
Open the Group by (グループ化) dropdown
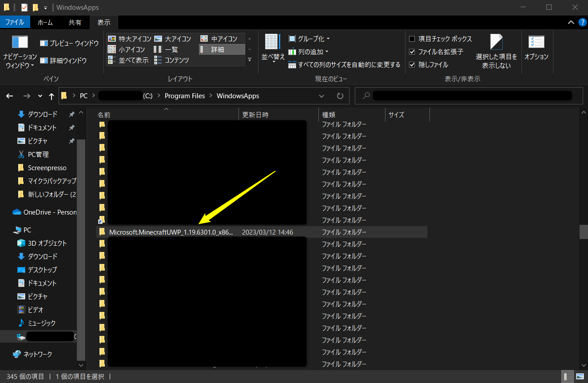pos(309,39)
